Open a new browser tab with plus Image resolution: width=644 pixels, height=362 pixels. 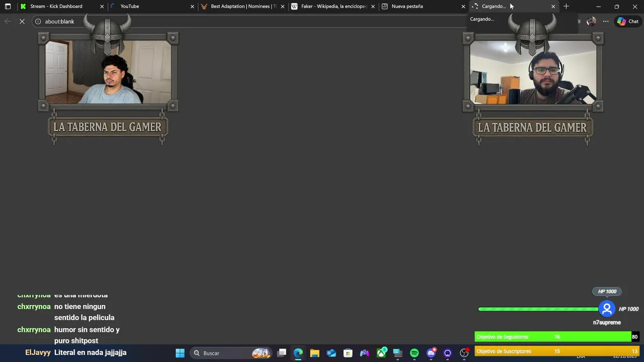point(566,7)
